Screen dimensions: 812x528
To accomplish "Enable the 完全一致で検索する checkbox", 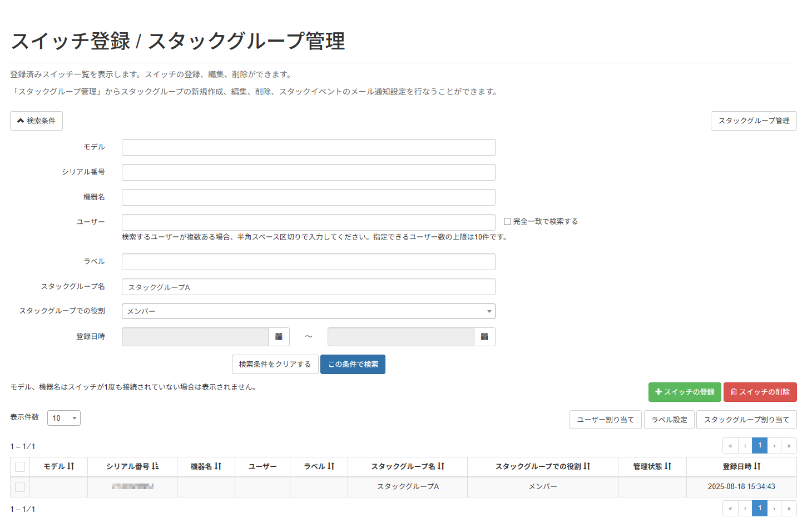I will (x=507, y=221).
